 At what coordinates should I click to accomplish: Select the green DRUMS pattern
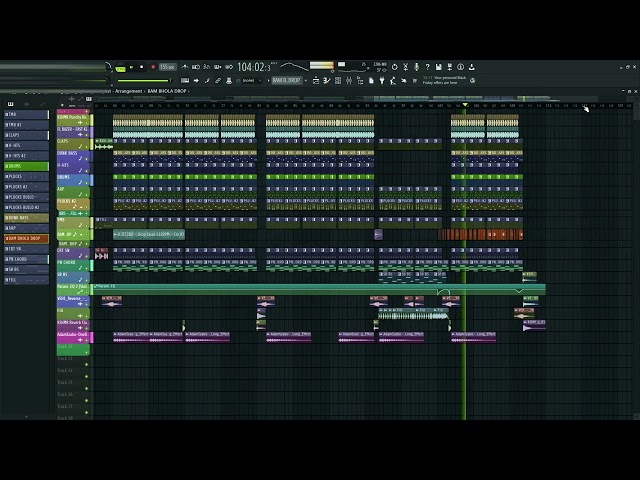pyautogui.click(x=27, y=166)
